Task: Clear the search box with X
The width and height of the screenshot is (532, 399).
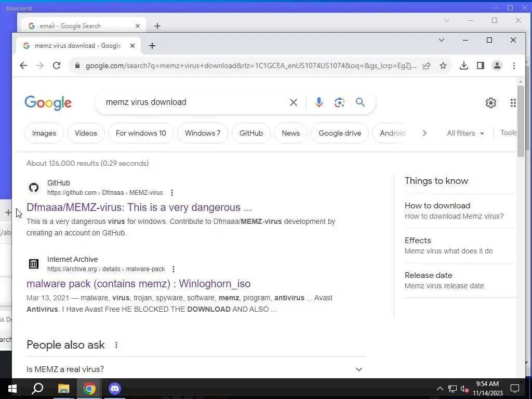Action: pos(294,102)
